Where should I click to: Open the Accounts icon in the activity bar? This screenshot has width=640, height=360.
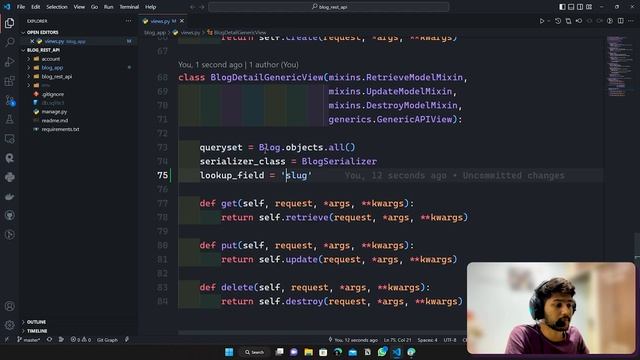pyautogui.click(x=9, y=306)
